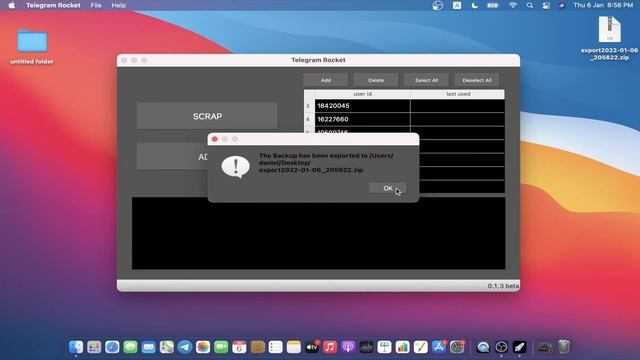Click OK in the backup export dialog
The image size is (640, 360).
388,188
